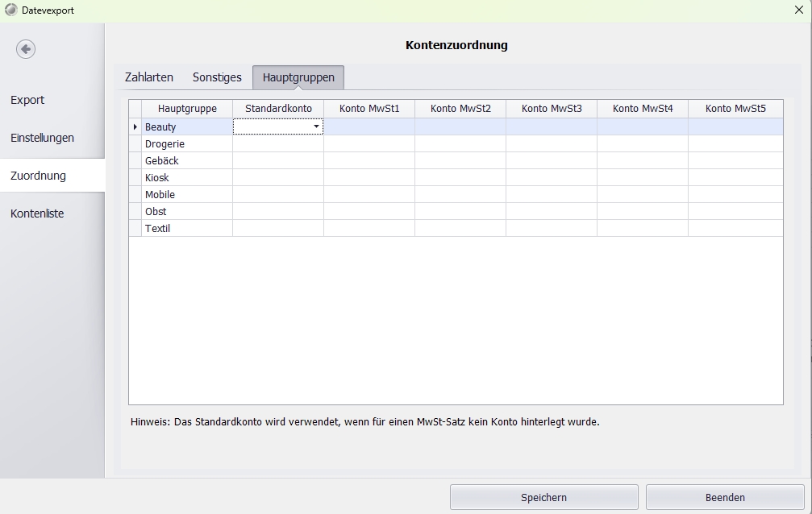The height and width of the screenshot is (514, 812).
Task: Select the Hauptgruppen tab
Action: pyautogui.click(x=298, y=77)
